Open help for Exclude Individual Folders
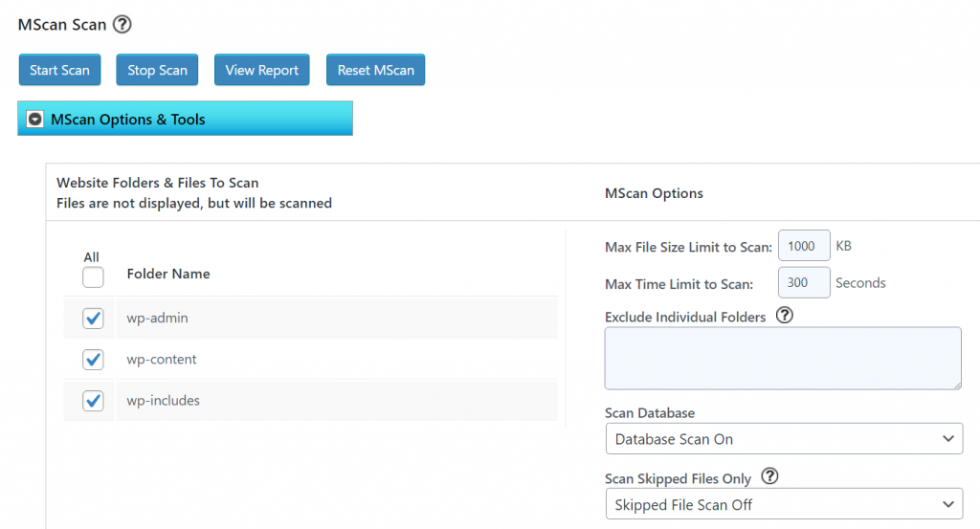This screenshot has height=529, width=980. point(784,316)
